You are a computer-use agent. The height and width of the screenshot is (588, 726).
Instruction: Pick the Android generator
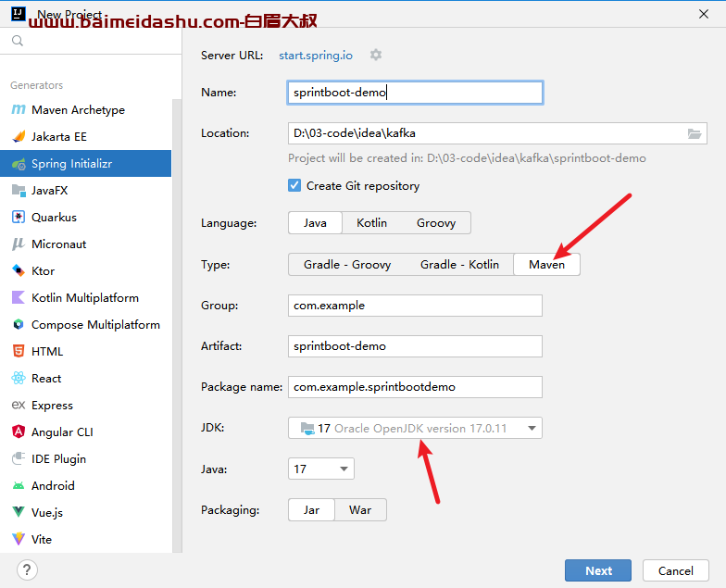click(85, 485)
